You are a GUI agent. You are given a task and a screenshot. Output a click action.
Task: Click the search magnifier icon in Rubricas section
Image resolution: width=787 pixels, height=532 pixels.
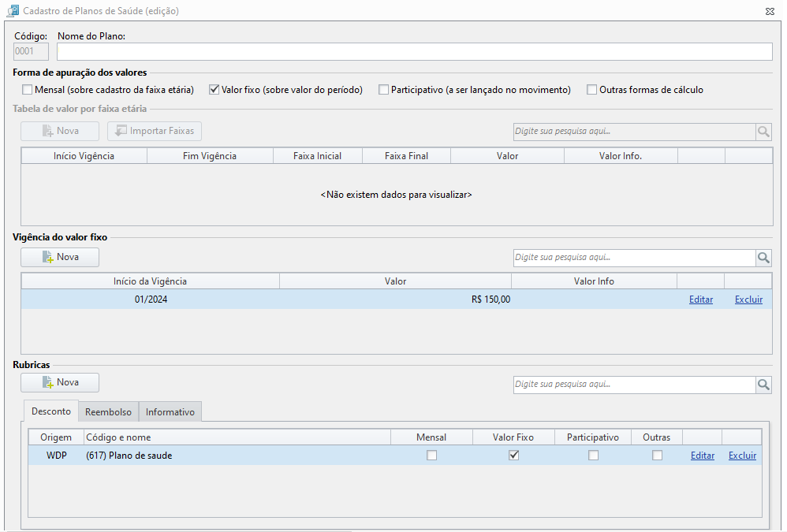(763, 385)
